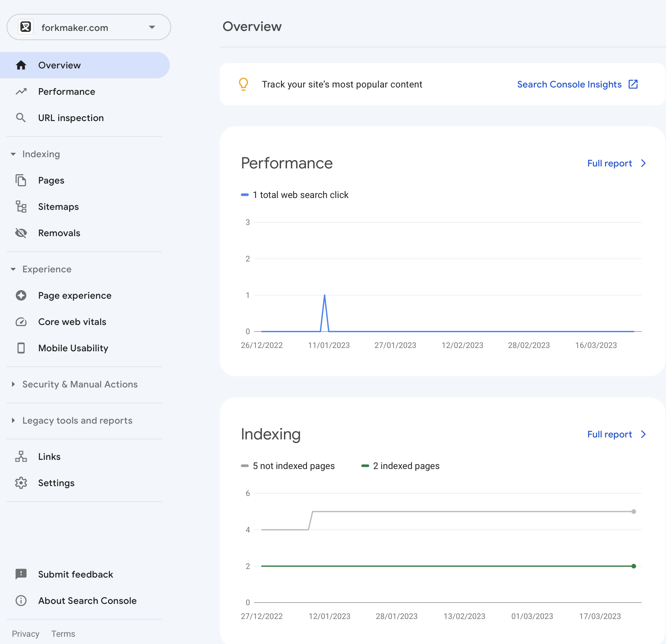Open the Pages report
Image resolution: width=666 pixels, height=644 pixels.
[51, 180]
